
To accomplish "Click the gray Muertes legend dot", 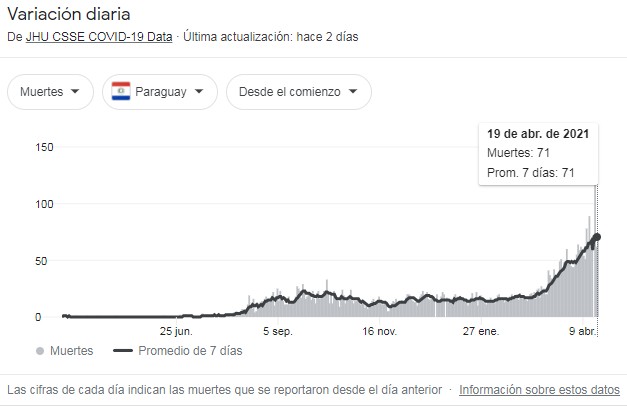I will 39,351.
